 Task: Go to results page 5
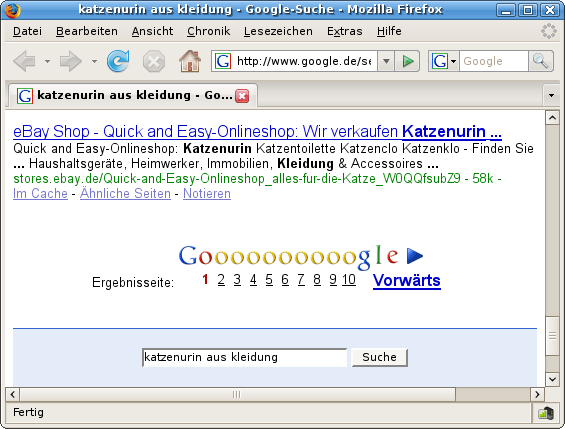(x=269, y=280)
